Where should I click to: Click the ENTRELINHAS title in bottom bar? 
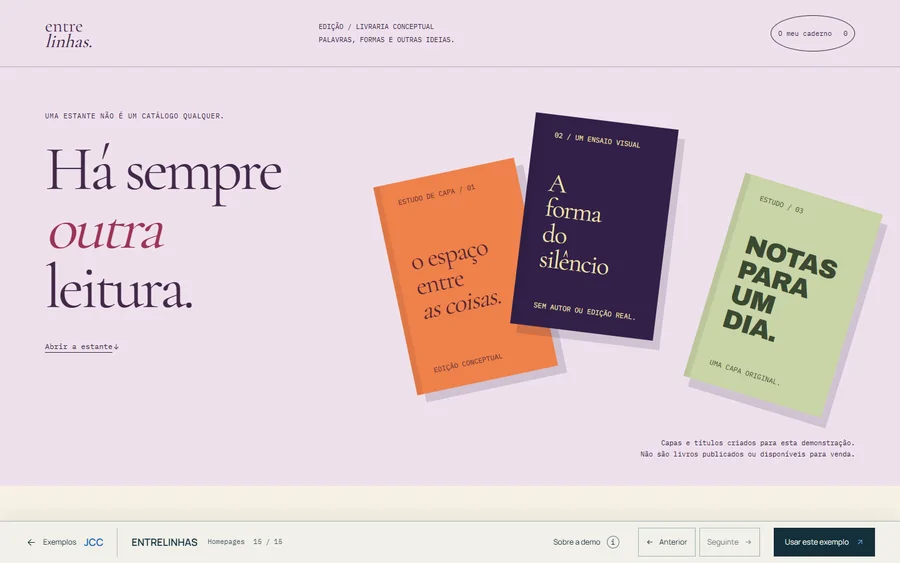[164, 542]
